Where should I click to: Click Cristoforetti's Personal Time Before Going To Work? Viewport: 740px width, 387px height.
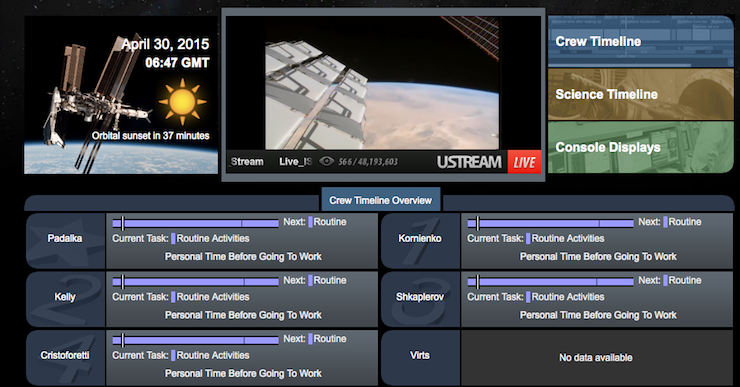point(243,374)
